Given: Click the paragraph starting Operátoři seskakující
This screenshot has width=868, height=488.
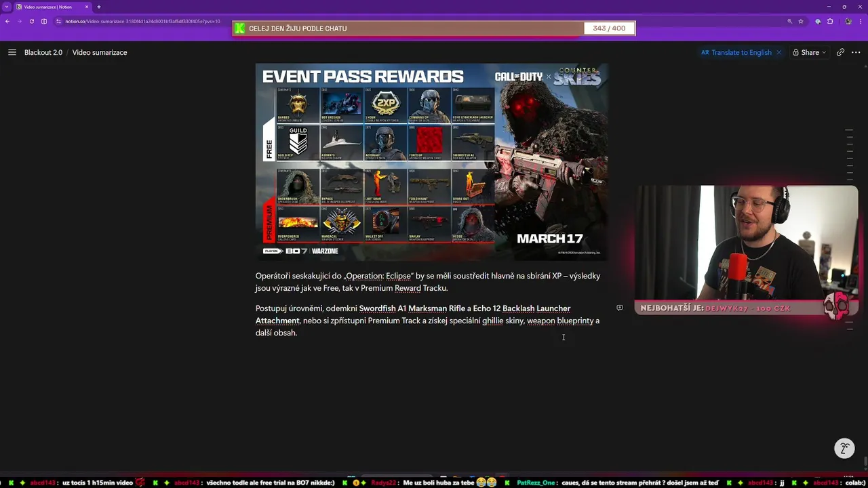Looking at the screenshot, I should [428, 282].
